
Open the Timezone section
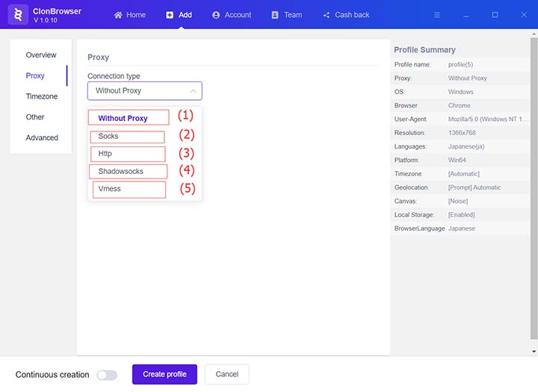point(42,96)
